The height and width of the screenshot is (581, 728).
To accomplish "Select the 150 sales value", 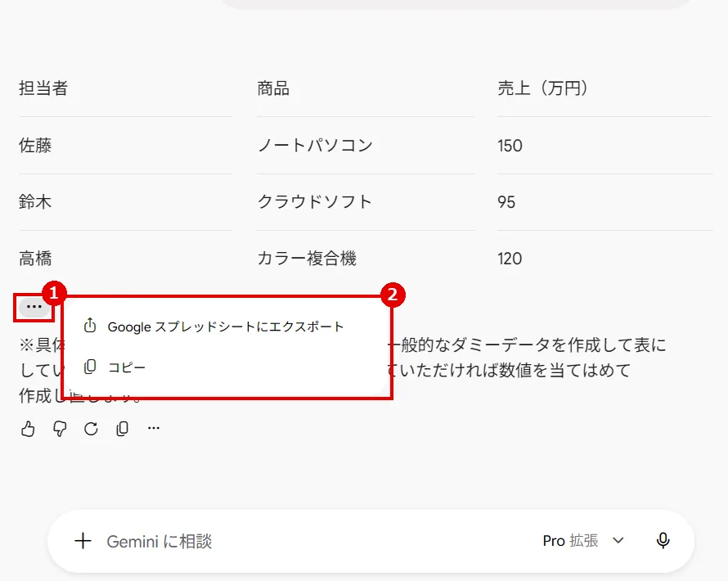I will 510,146.
